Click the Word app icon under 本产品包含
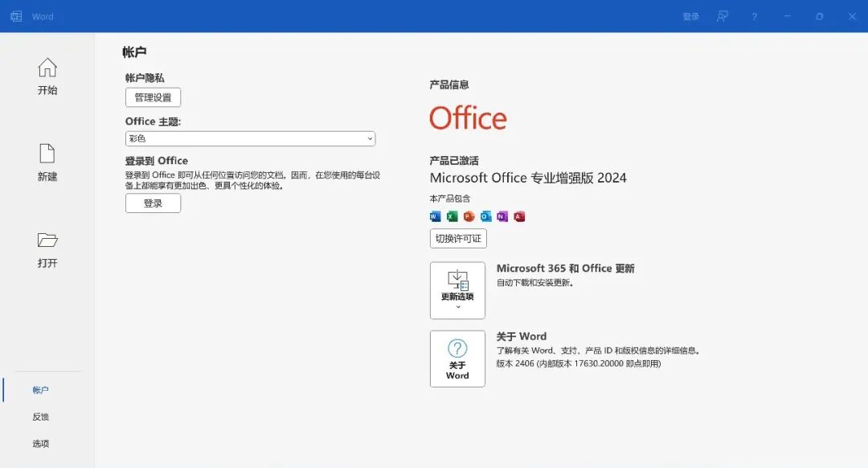 click(x=435, y=216)
